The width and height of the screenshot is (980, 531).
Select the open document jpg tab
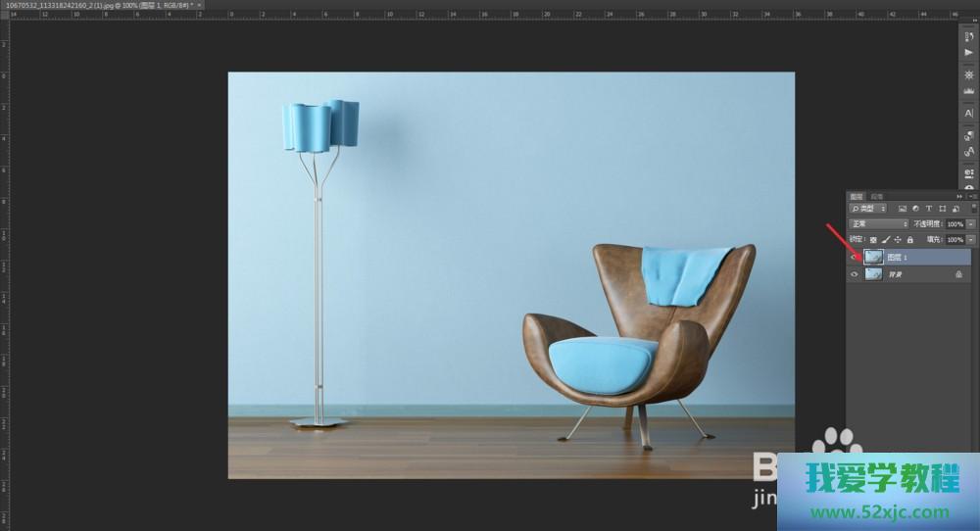coord(96,5)
